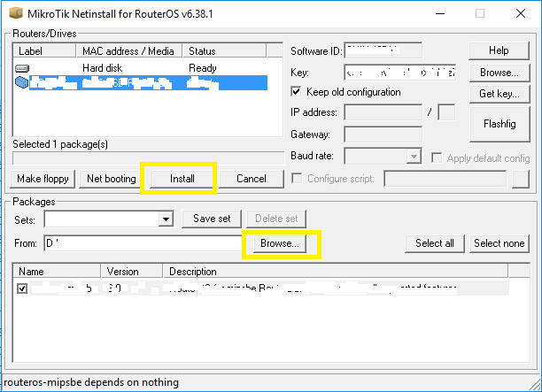Image resolution: width=542 pixels, height=392 pixels.
Task: Select the Hard disk drive icon row
Action: [x=22, y=68]
